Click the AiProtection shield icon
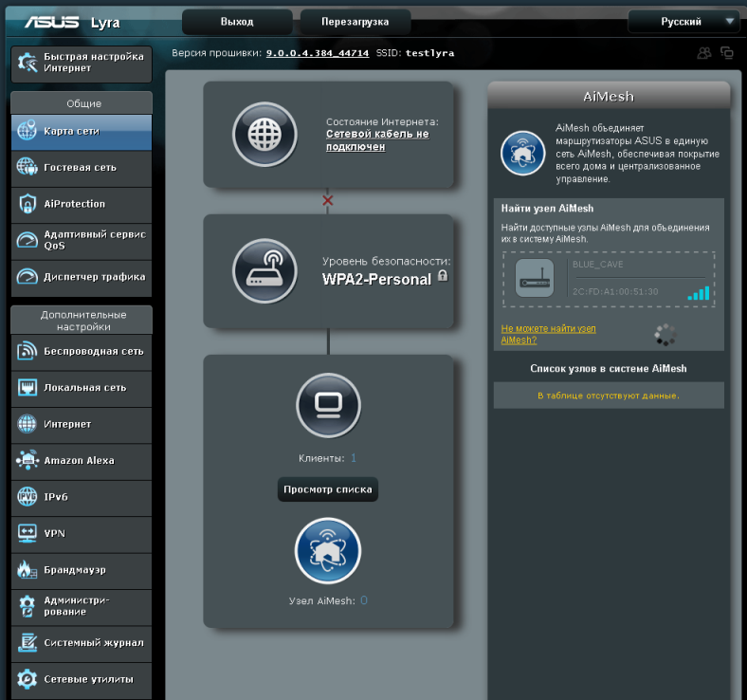This screenshot has width=747, height=700. click(x=27, y=204)
